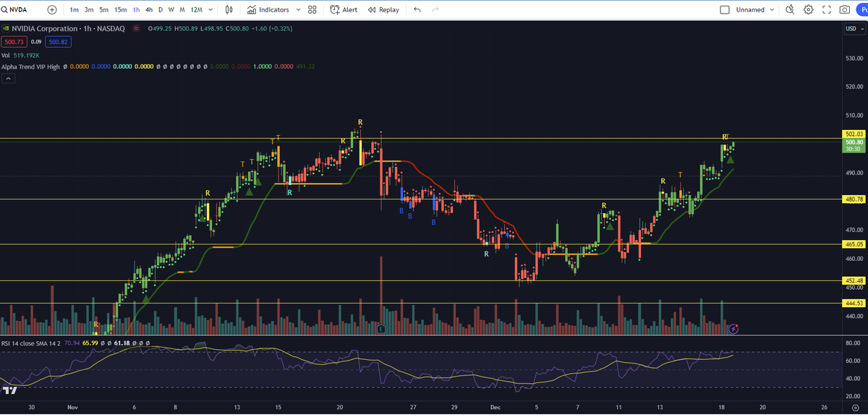Screen dimensions: 868x417
Task: Switch to the 5m interval
Action: pyautogui.click(x=104, y=9)
